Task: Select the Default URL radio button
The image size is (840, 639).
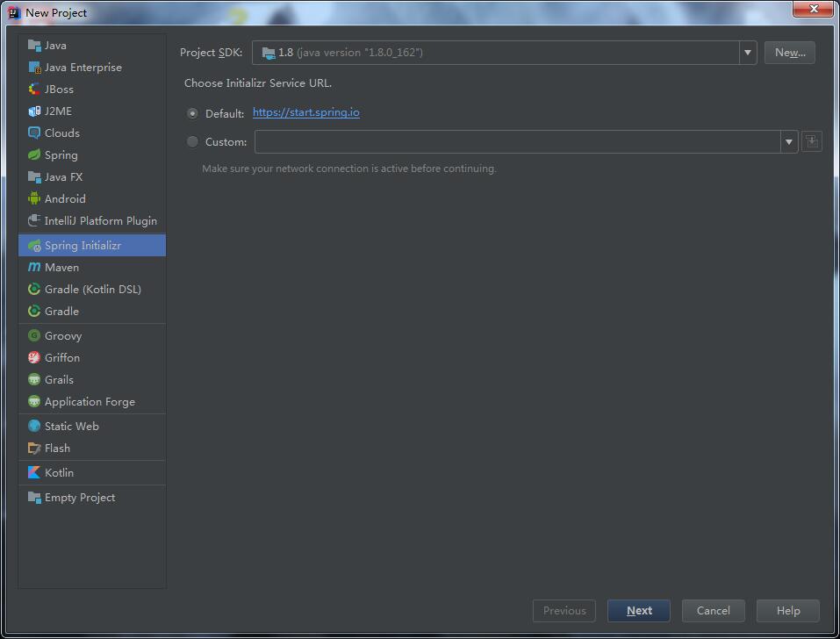Action: (x=192, y=113)
